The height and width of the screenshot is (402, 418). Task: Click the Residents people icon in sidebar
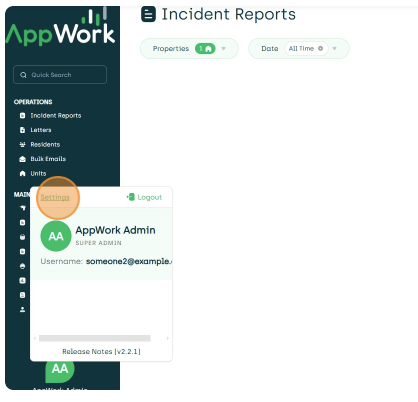pos(22,145)
